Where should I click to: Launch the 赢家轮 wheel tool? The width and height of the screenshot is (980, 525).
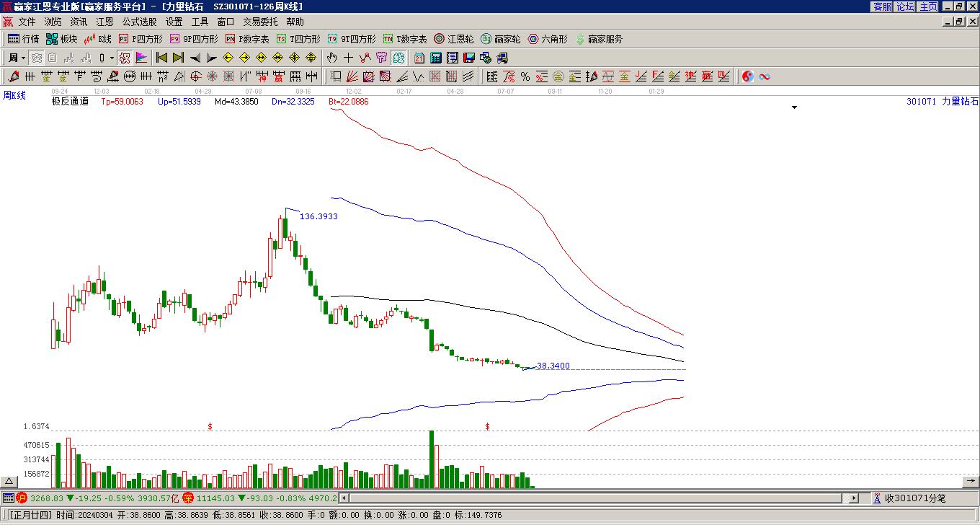(501, 39)
